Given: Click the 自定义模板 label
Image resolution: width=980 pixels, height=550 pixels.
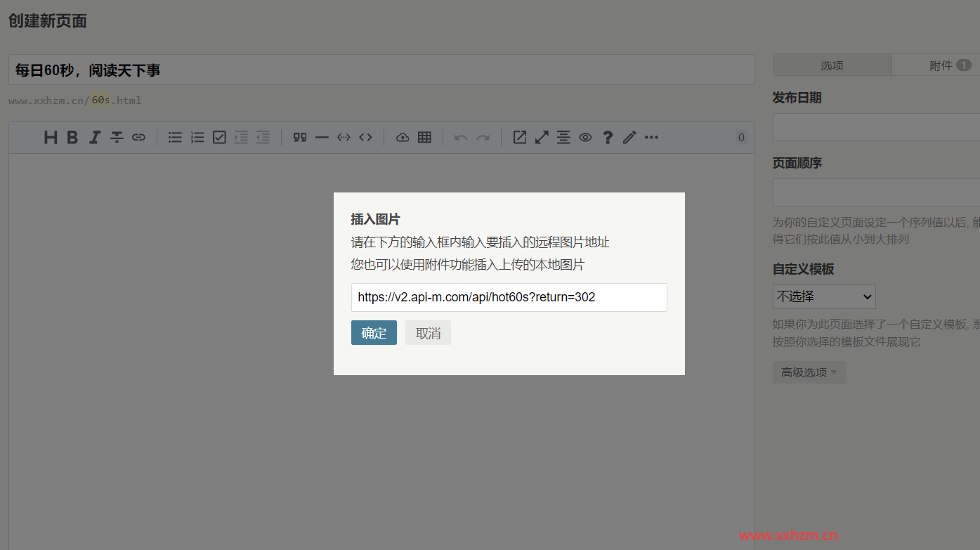Looking at the screenshot, I should [803, 269].
